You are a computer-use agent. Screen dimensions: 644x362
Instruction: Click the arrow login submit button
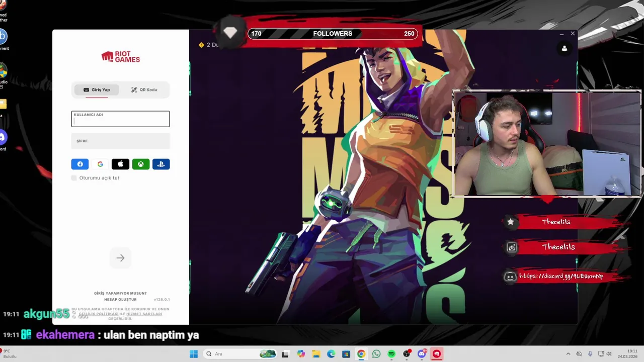click(120, 258)
